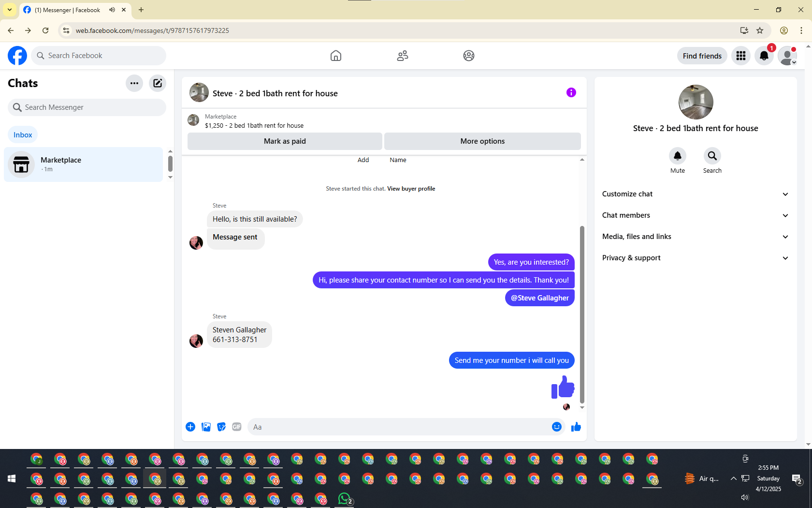Open a new browser tab
812x508 pixels.
141,10
